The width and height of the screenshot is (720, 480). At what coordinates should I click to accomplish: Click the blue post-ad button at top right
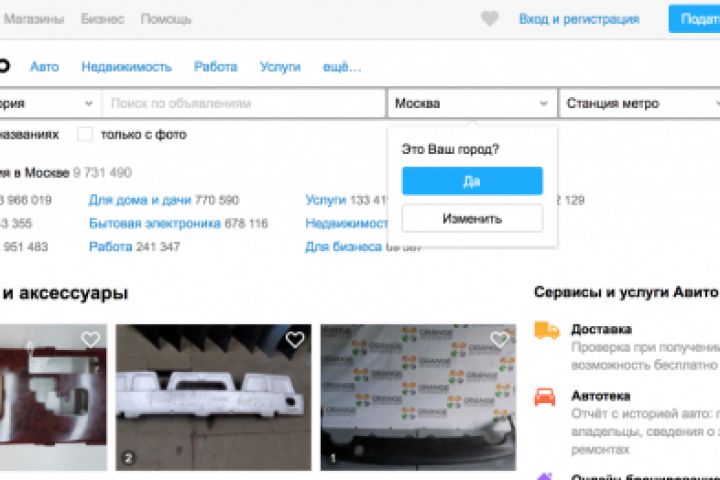(x=694, y=19)
